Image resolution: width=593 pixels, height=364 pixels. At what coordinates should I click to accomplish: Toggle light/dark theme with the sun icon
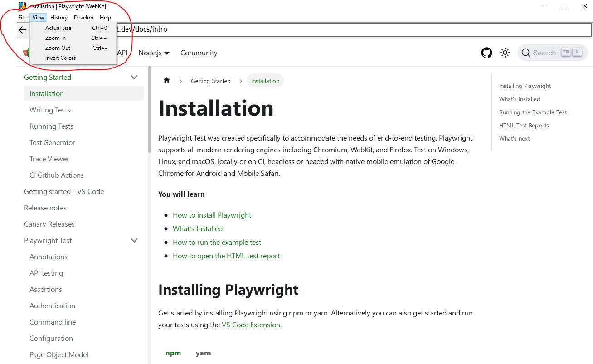(x=505, y=53)
